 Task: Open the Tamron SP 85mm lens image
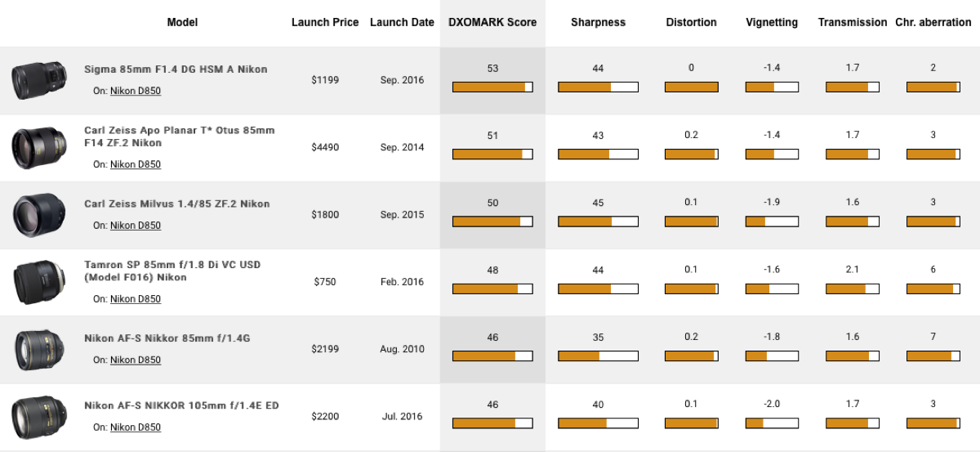click(33, 282)
